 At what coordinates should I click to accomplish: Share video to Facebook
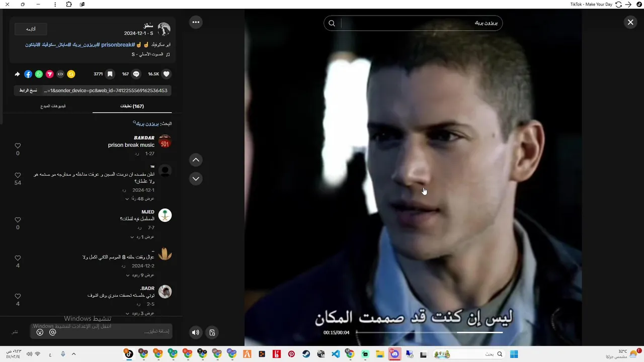pos(28,74)
